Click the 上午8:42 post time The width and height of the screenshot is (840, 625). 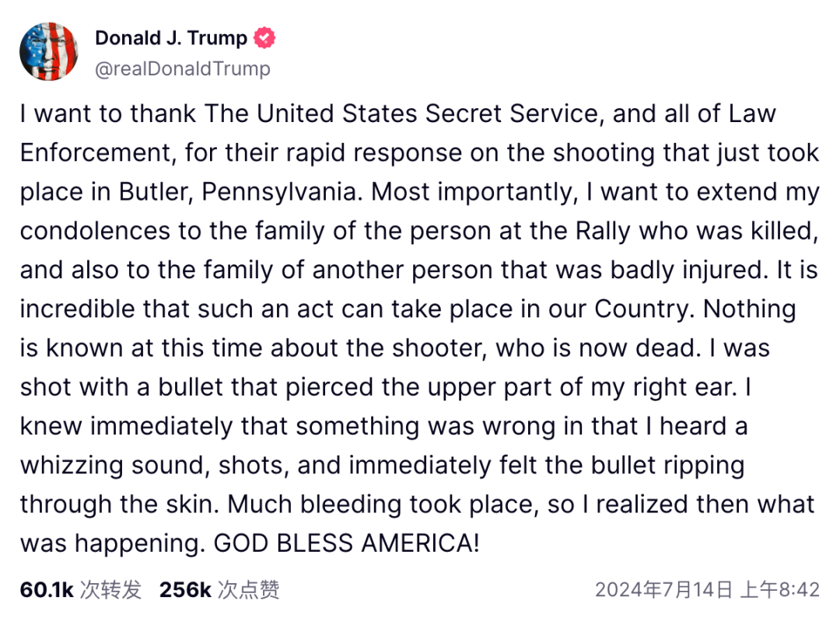click(x=780, y=590)
